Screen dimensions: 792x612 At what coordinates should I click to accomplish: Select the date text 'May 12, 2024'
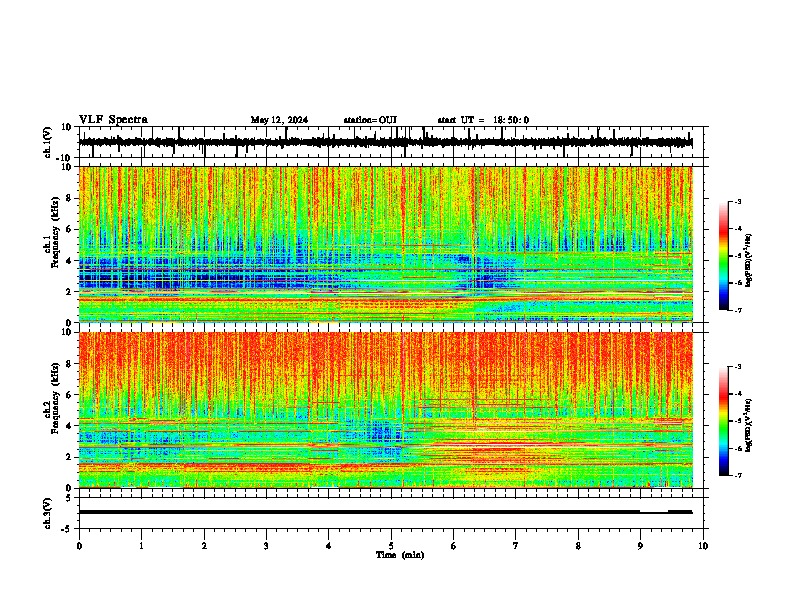(279, 120)
